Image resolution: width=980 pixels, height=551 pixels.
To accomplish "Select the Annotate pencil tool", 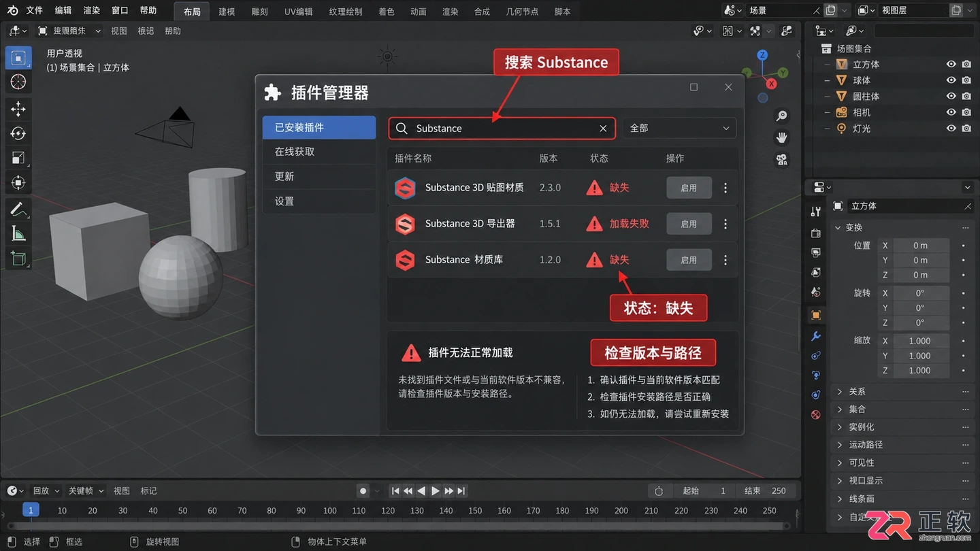I will (x=18, y=210).
